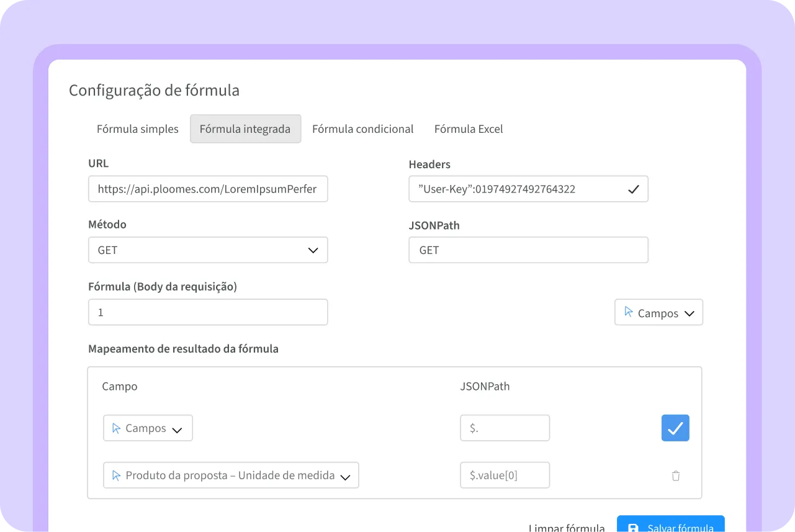Click cursor icon beside Produto da proposta
This screenshot has height=532, width=795.
(116, 475)
